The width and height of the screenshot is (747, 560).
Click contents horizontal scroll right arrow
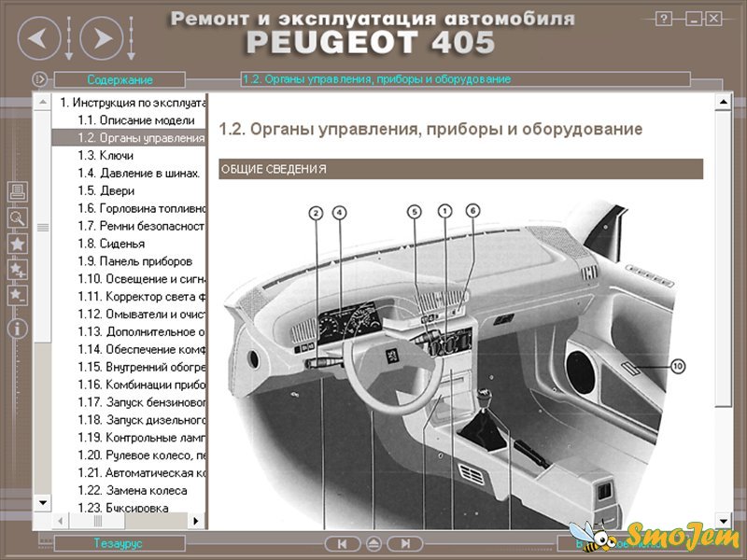tap(196, 521)
